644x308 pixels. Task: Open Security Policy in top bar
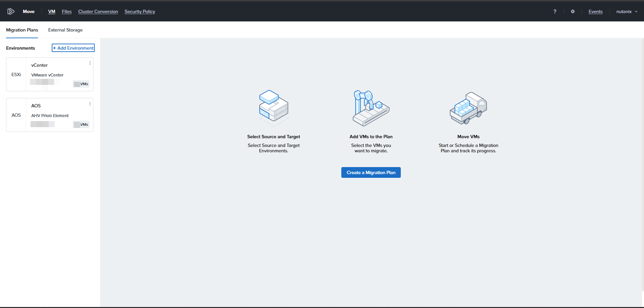(x=140, y=11)
